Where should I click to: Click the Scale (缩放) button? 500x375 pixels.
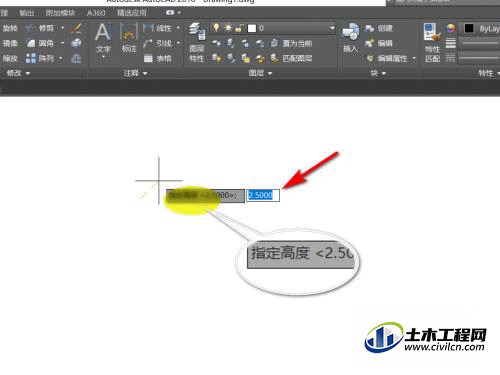pyautogui.click(x=9, y=58)
